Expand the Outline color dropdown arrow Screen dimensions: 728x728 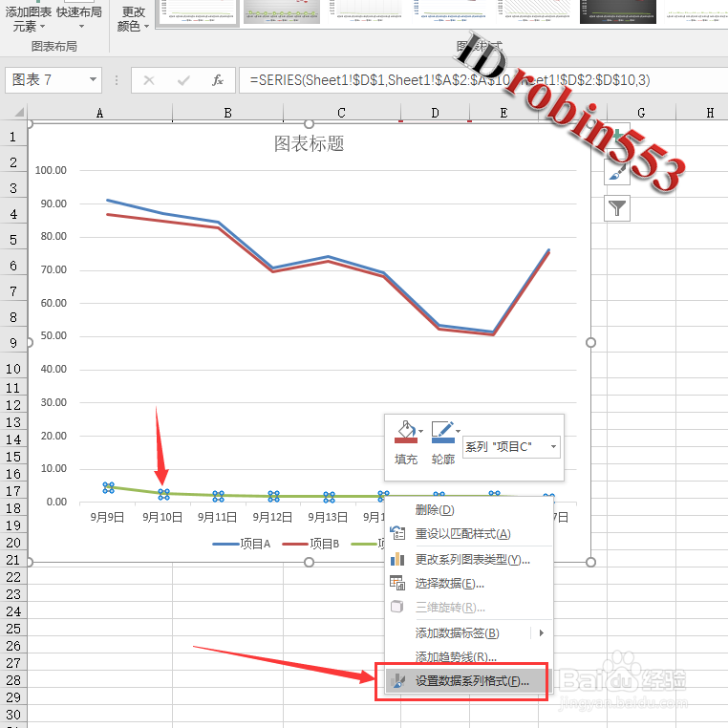[459, 431]
